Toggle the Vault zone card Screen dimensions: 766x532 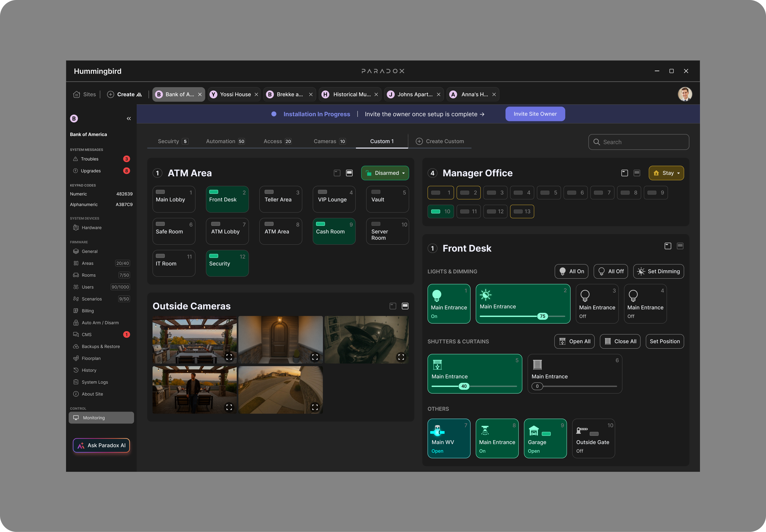click(x=388, y=199)
